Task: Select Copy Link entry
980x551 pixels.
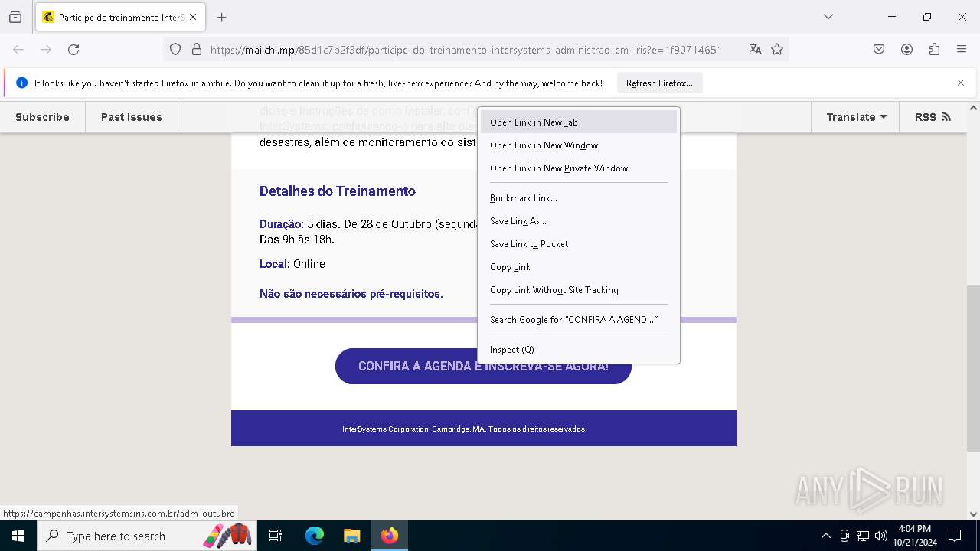Action: (x=579, y=266)
